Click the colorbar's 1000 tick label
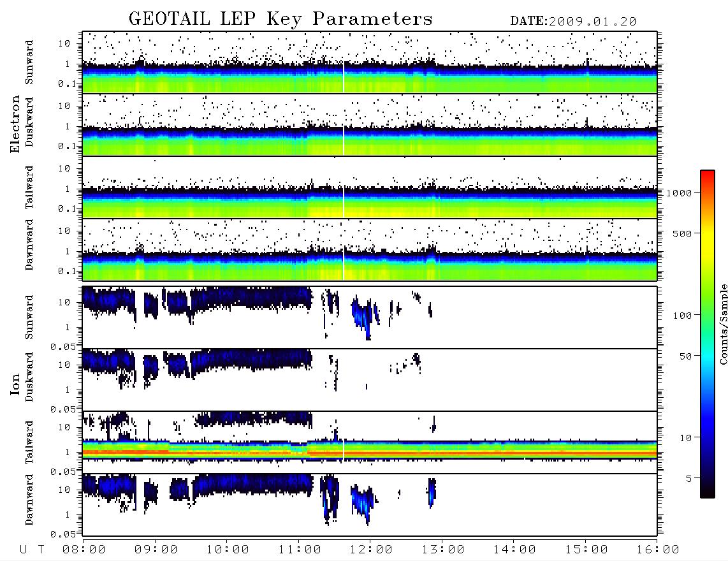The height and width of the screenshot is (561, 728). [679, 193]
